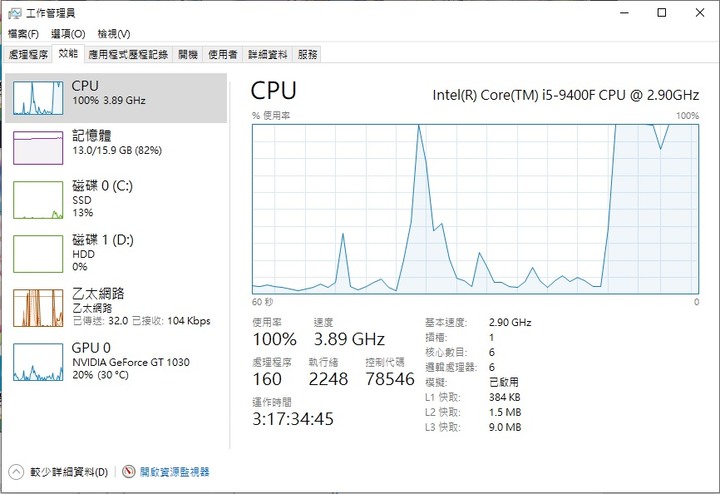Viewport: 720px width, 494px height.
Task: Select the 乙太網路 ethernet graph icon
Action: click(x=38, y=308)
